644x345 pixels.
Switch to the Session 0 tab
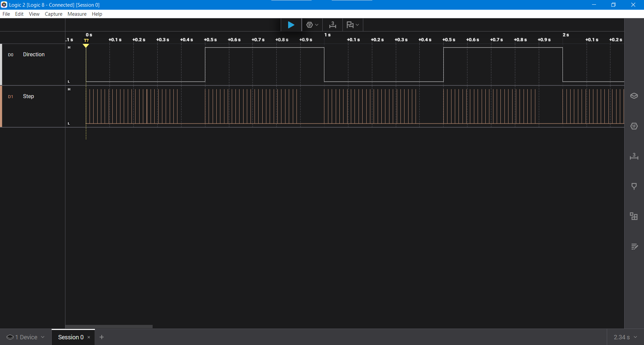tap(71, 337)
